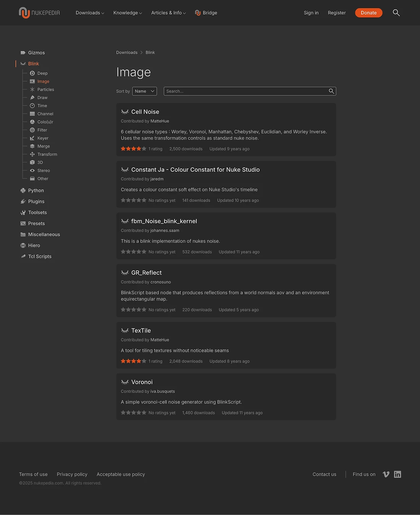Rate TexTile using its star rating
The width and height of the screenshot is (420, 515).
(x=133, y=361)
